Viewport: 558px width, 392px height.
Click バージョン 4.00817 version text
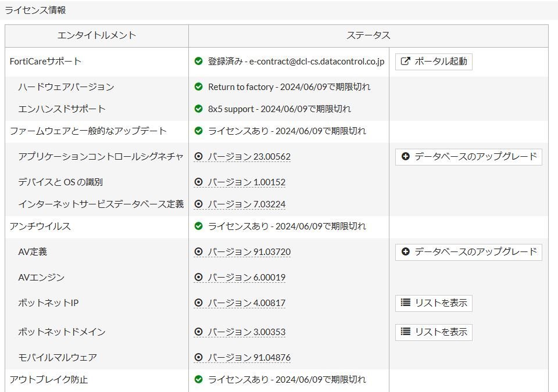pos(246,303)
